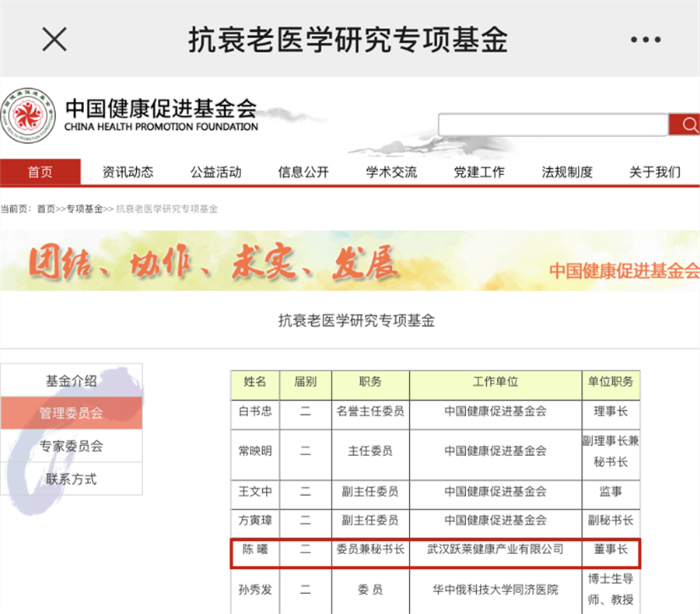
Task: Click the red search magnifier icon
Action: (687, 125)
